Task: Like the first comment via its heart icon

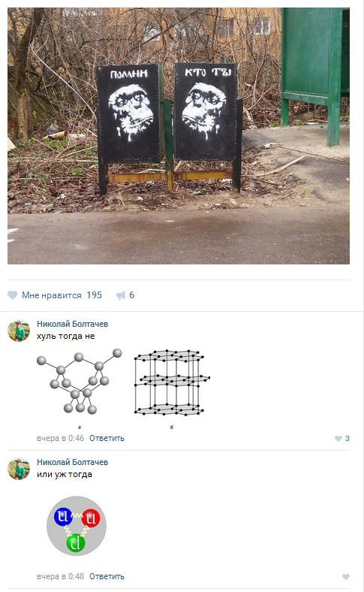Action: (x=338, y=438)
